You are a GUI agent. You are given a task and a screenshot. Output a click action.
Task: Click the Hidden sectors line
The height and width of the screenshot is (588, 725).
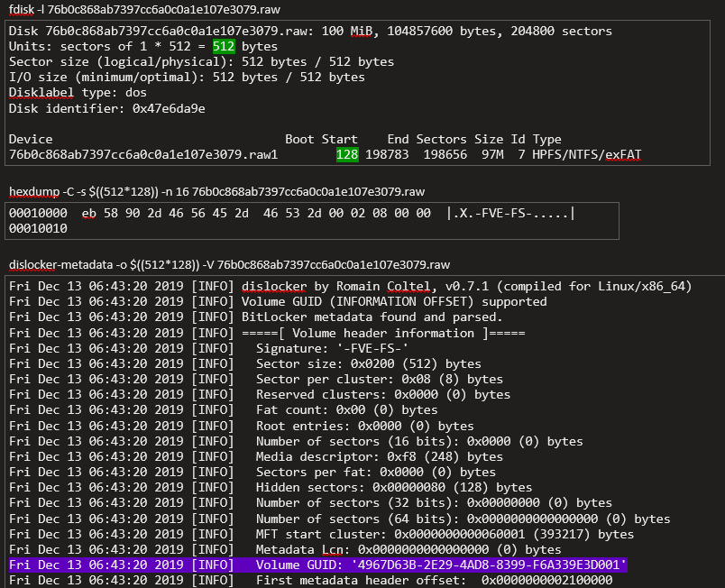coord(393,487)
